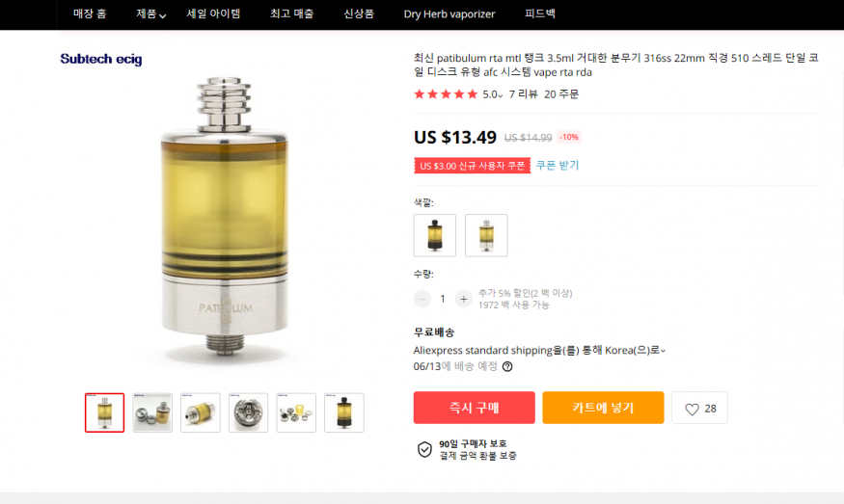
Task: Expand the 5.0 rating breakdown chevron
Action: [x=500, y=95]
